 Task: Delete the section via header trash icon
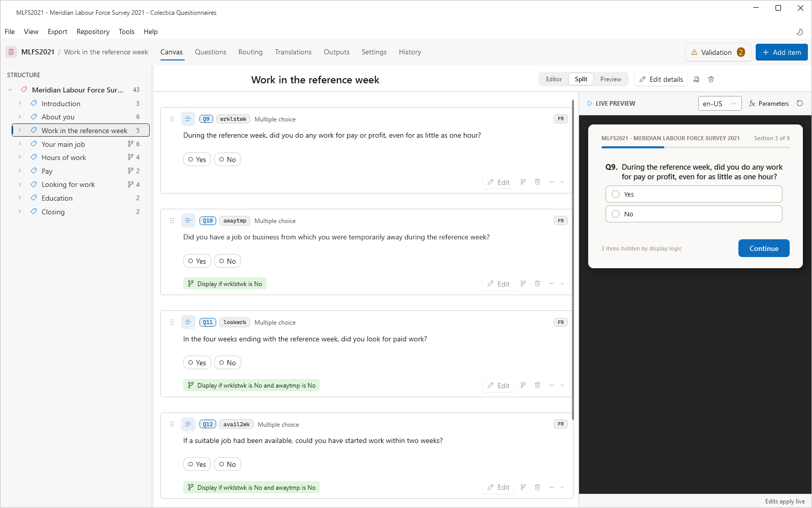[x=711, y=79]
